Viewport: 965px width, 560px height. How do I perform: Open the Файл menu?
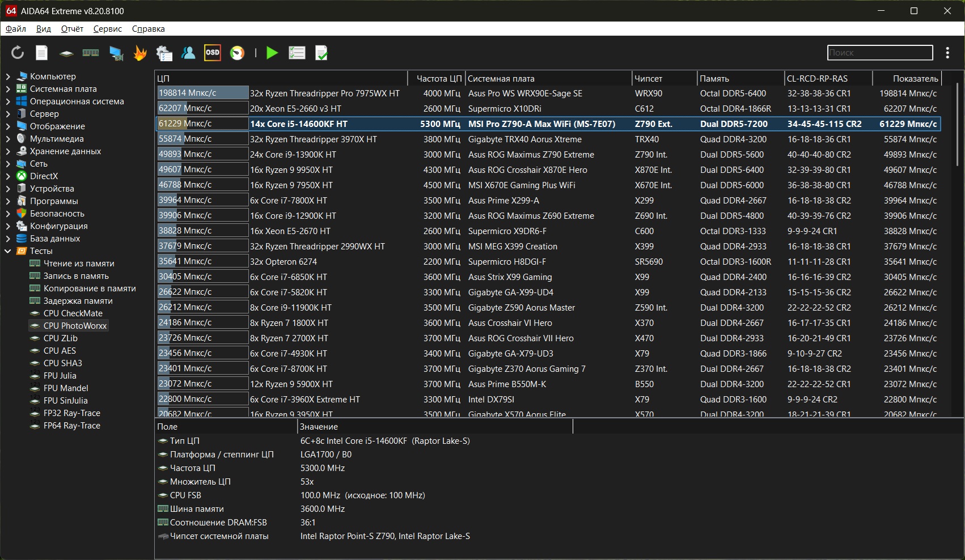(x=16, y=29)
